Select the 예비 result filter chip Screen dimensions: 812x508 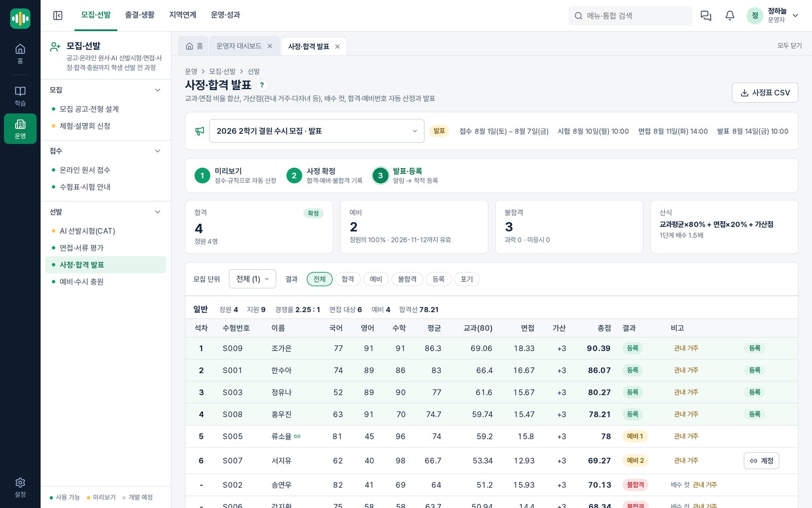[x=376, y=279]
